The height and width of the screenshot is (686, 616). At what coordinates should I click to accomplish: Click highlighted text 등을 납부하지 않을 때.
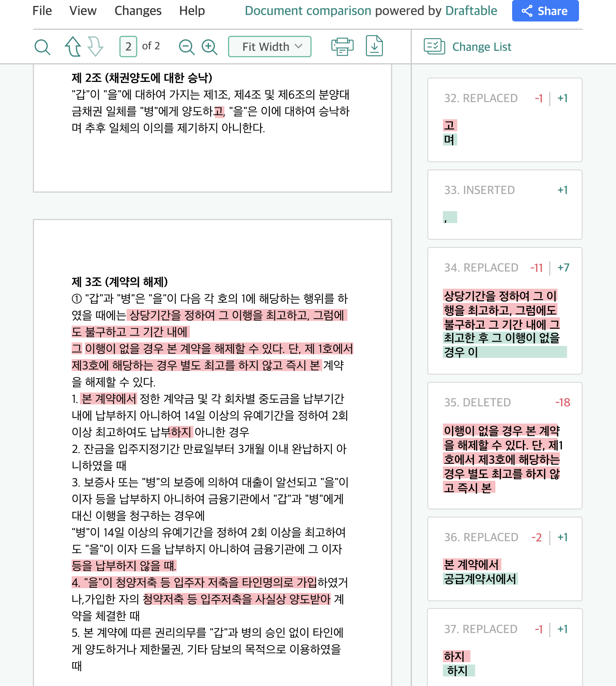(x=124, y=566)
